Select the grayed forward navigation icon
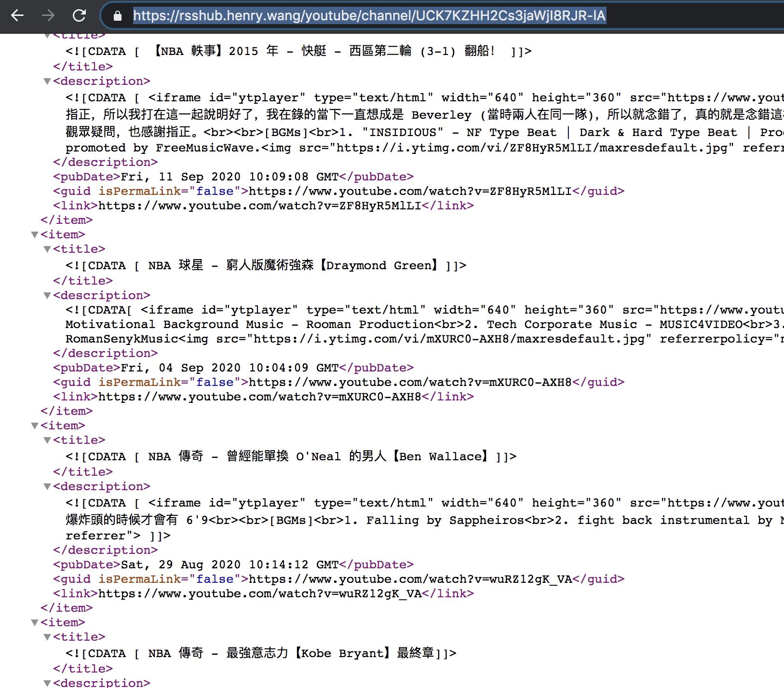The image size is (784, 688). click(48, 15)
